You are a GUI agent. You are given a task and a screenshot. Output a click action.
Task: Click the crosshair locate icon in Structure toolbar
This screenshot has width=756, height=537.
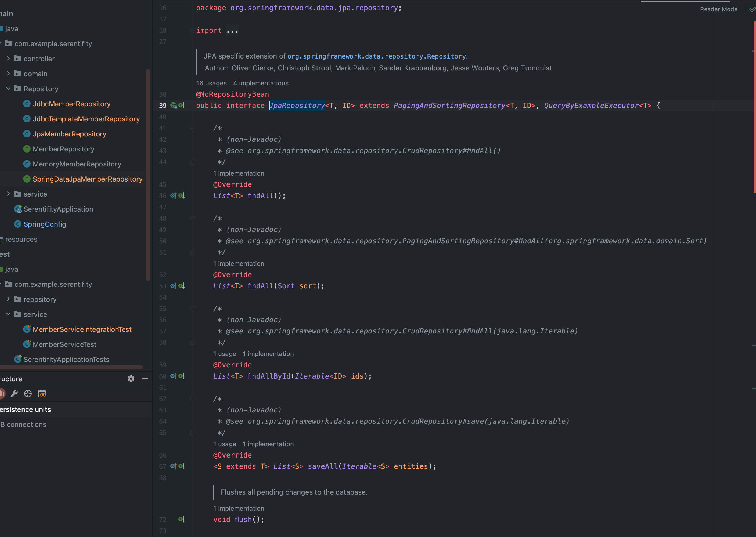(28, 394)
